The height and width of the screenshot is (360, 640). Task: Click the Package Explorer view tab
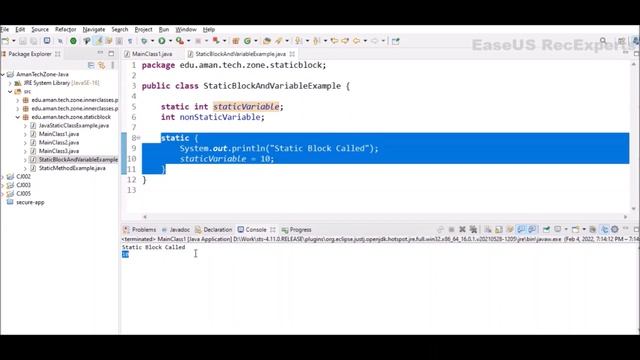(x=30, y=54)
